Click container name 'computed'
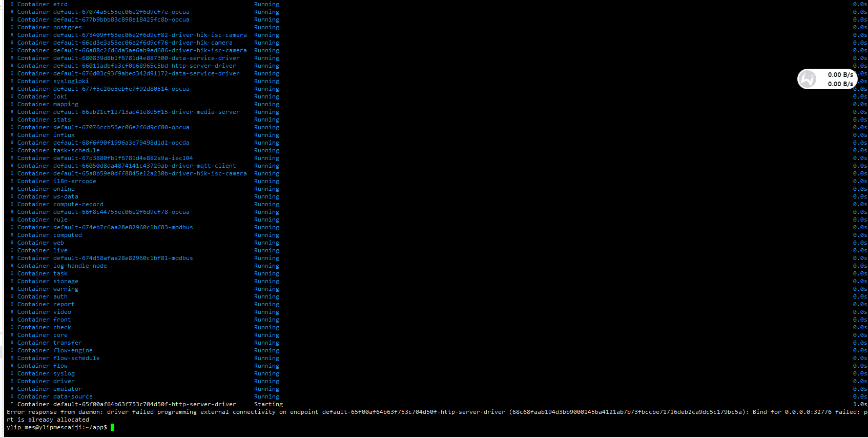This screenshot has width=868, height=438. pyautogui.click(x=68, y=235)
